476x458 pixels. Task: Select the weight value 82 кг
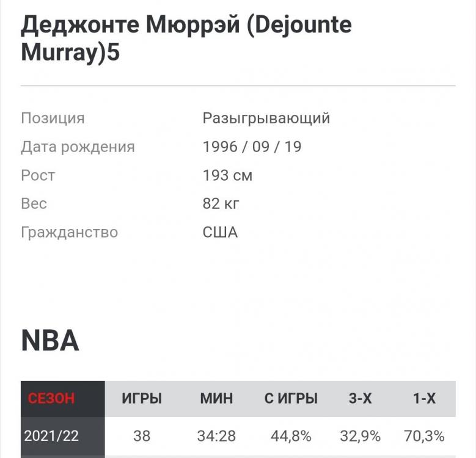(x=221, y=204)
